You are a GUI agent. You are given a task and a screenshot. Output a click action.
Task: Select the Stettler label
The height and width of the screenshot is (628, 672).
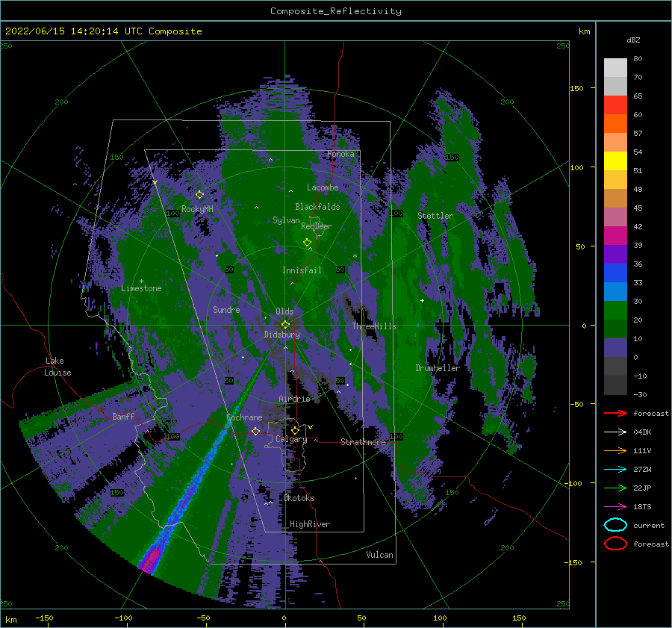435,216
